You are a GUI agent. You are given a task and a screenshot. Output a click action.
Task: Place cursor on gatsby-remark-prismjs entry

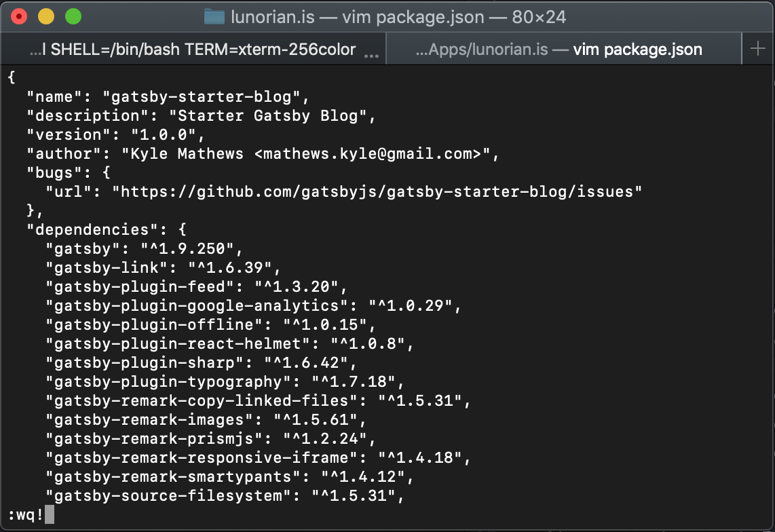click(x=210, y=439)
